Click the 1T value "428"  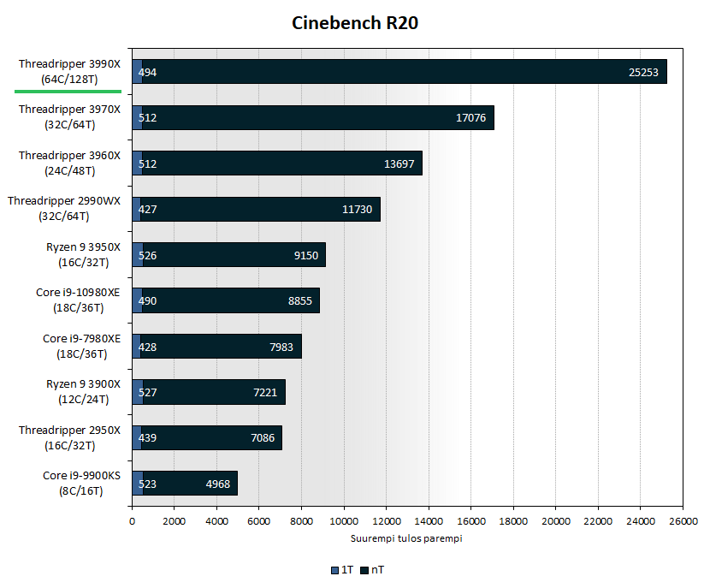[147, 347]
